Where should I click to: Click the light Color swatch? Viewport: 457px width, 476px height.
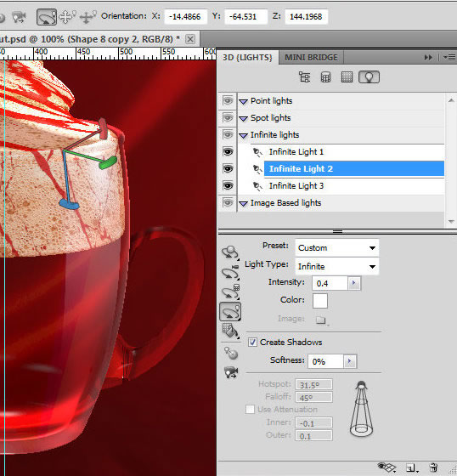[x=320, y=301]
